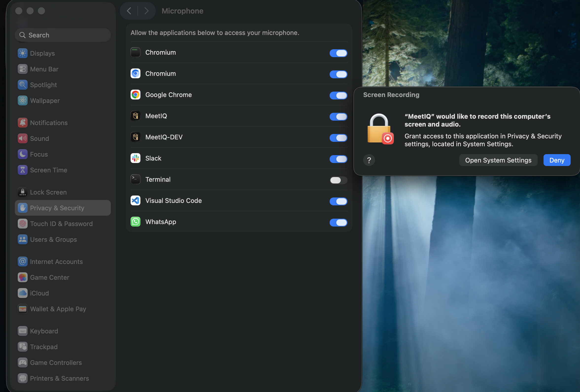Click the lock icon in Screen Recording dialog
Screen dimensions: 580x392
[381, 129]
